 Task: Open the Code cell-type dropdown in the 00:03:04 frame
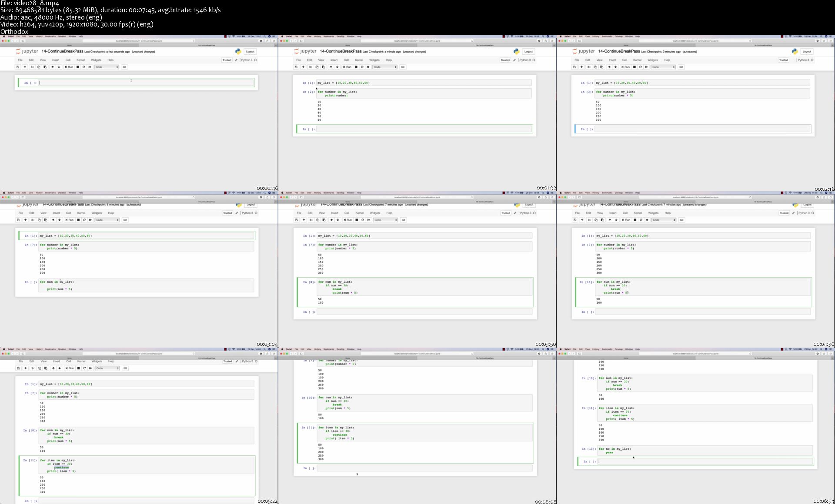107,220
